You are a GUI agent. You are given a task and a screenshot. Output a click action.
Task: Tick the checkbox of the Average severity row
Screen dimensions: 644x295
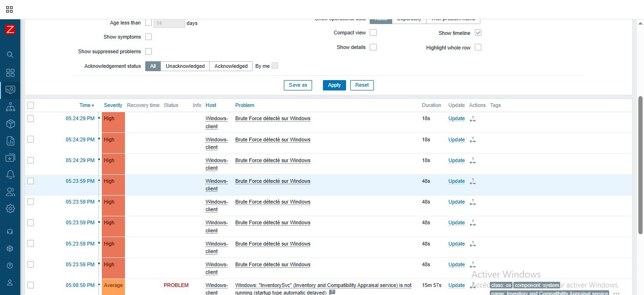click(x=31, y=285)
